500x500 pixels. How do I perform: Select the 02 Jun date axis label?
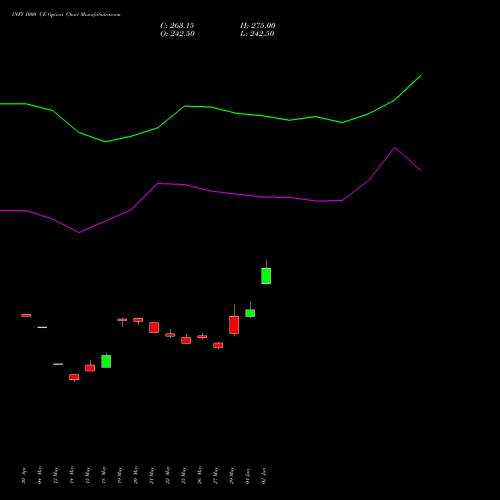pos(263,476)
